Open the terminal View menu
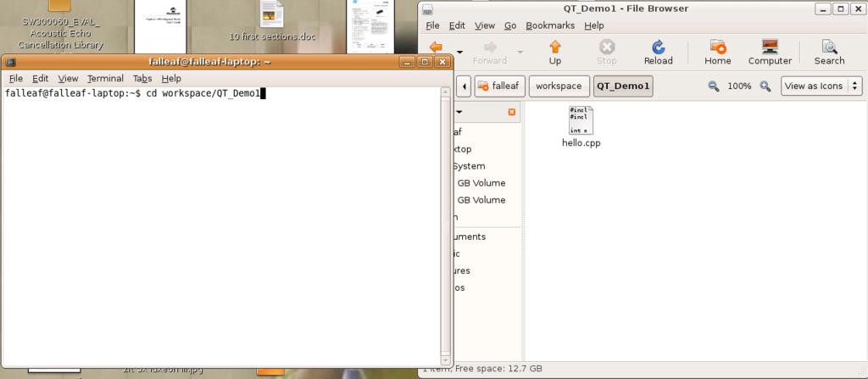Screen dimensions: 868x379 (68, 78)
